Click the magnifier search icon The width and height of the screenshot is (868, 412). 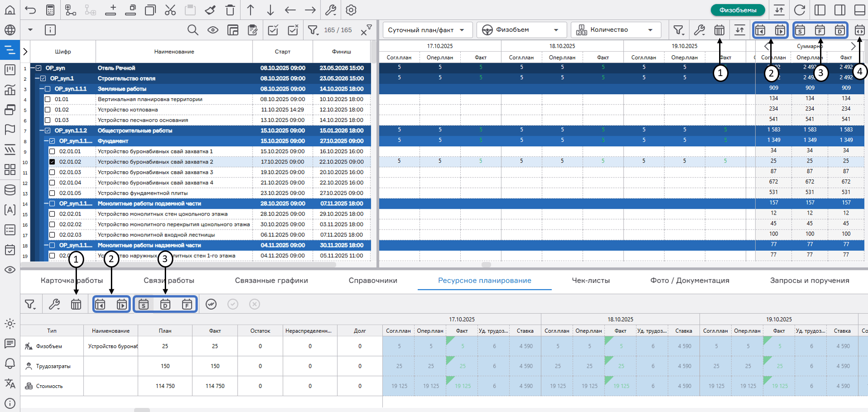tap(193, 30)
